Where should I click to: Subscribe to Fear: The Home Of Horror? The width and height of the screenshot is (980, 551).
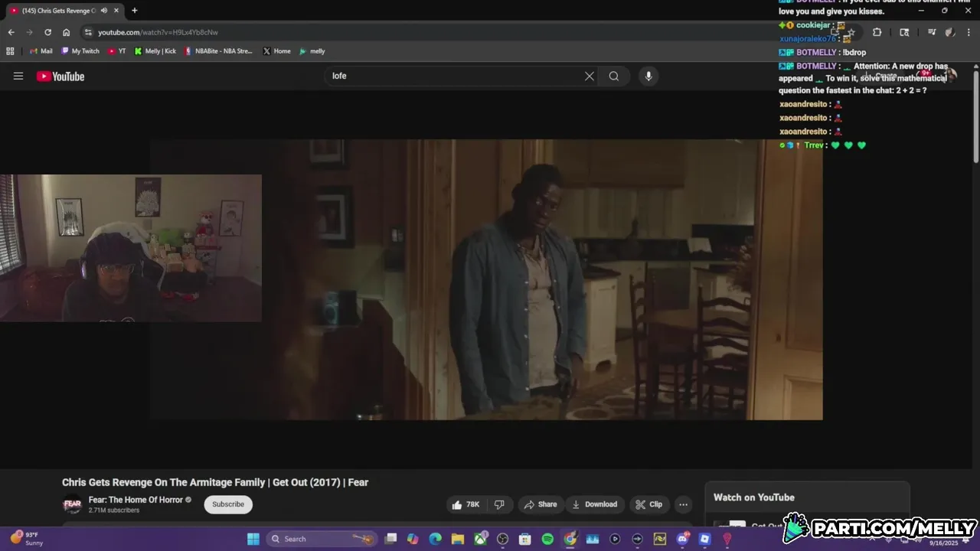(228, 504)
